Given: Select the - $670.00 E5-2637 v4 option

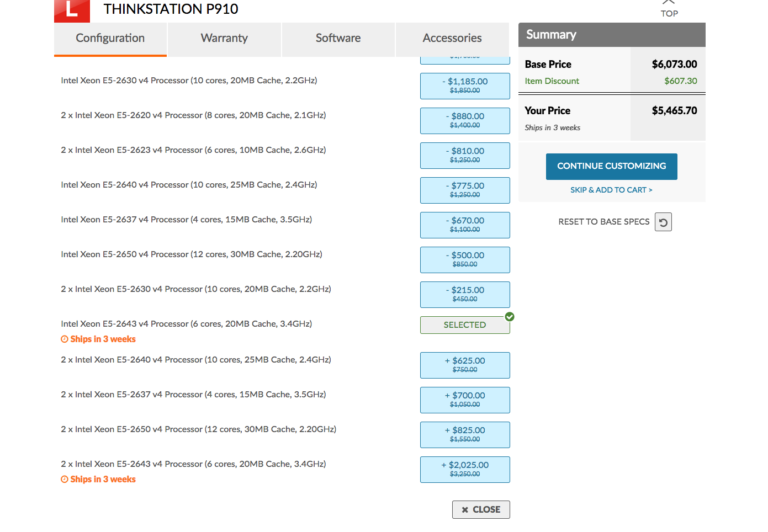Looking at the screenshot, I should coord(465,225).
